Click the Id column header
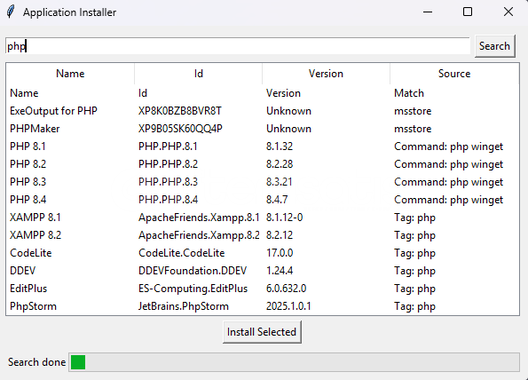 [x=198, y=73]
